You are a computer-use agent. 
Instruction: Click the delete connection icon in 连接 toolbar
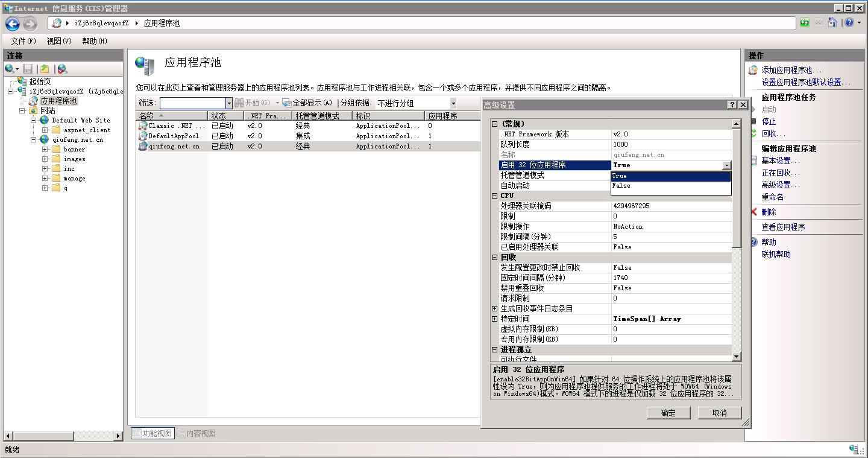click(62, 69)
